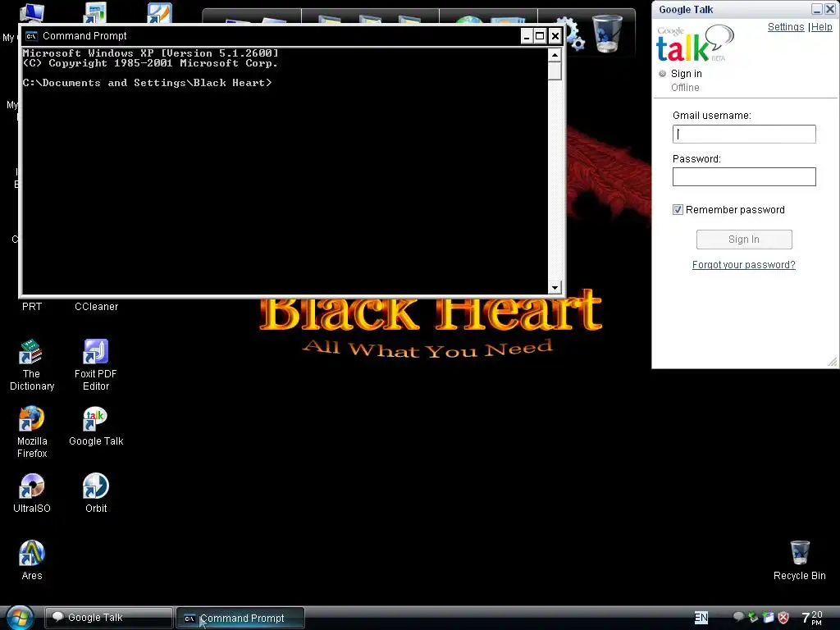The height and width of the screenshot is (630, 840).
Task: Click the green arrow download tray icon
Action: pyautogui.click(x=753, y=618)
